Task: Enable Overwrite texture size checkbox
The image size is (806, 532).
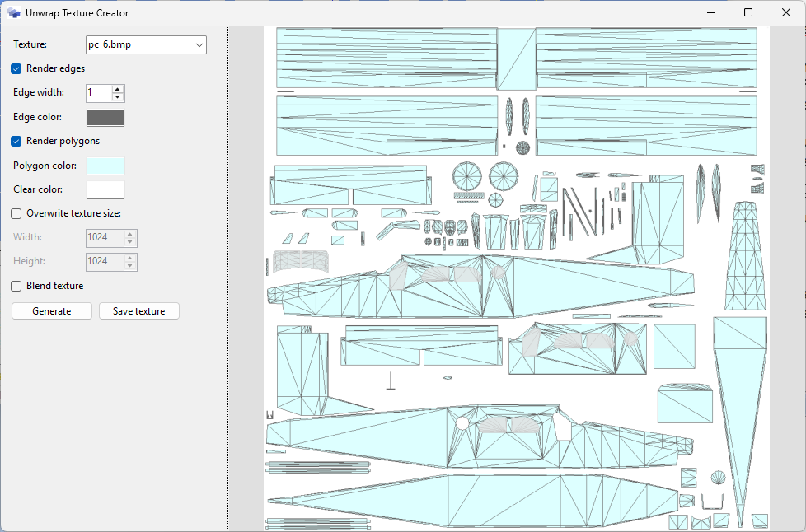Action: pos(16,213)
